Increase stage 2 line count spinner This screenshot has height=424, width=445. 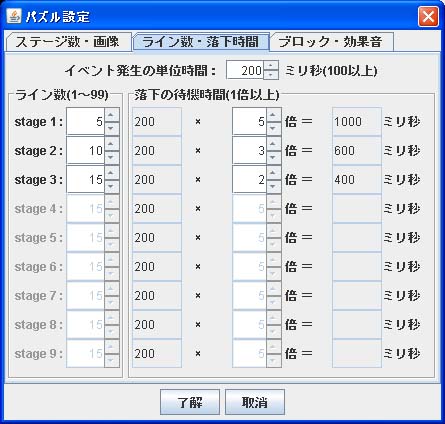112,144
